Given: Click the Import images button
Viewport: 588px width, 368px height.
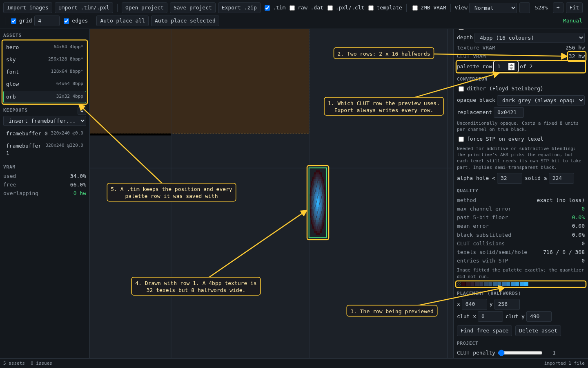Looking at the screenshot, I should pos(28,8).
